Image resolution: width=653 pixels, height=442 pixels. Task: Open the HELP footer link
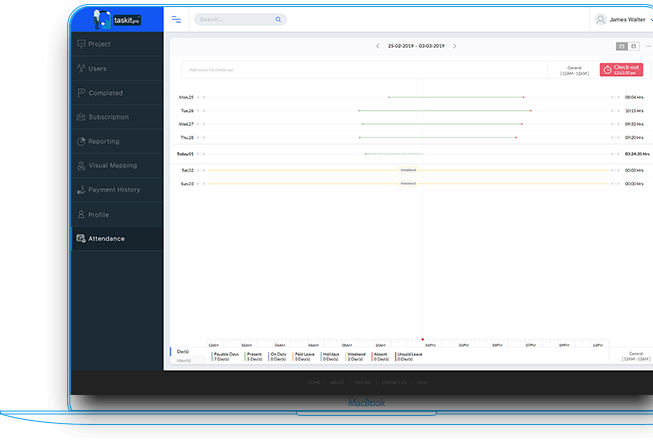click(421, 382)
